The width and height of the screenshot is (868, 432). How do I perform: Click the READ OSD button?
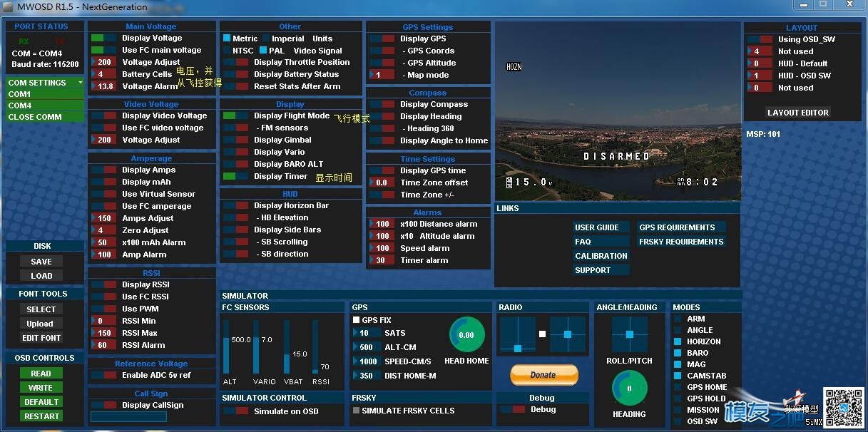pos(41,374)
